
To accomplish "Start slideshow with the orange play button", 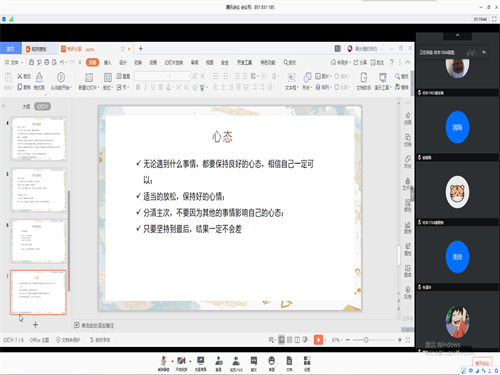I will click(318, 340).
